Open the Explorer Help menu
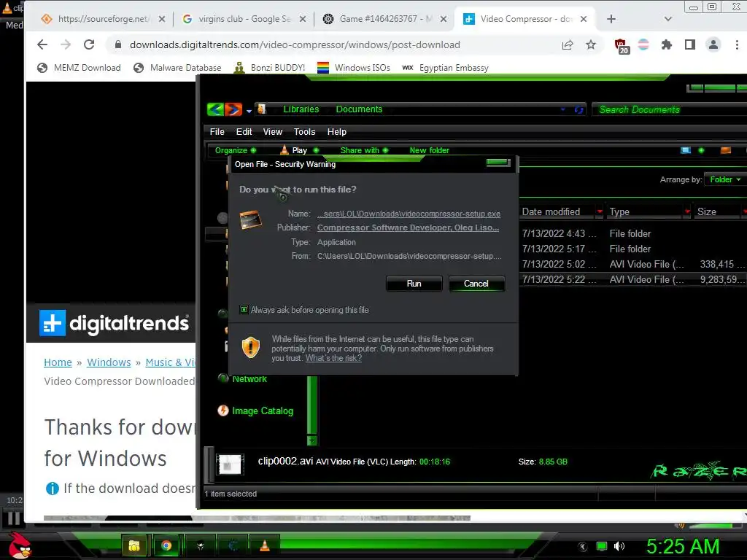The image size is (747, 560). pyautogui.click(x=337, y=132)
